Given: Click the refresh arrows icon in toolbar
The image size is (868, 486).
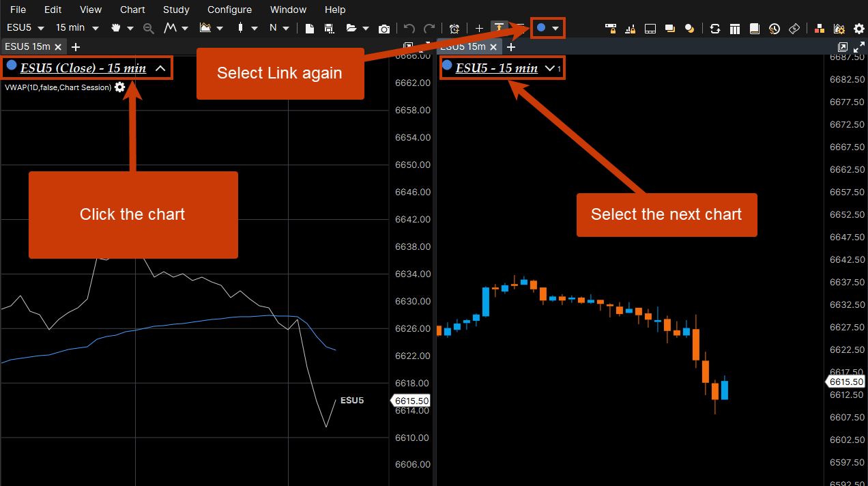Looking at the screenshot, I should 715,28.
